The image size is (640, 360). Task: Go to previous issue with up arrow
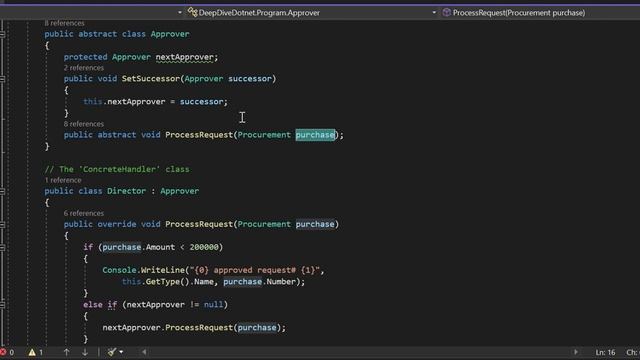pos(66,352)
